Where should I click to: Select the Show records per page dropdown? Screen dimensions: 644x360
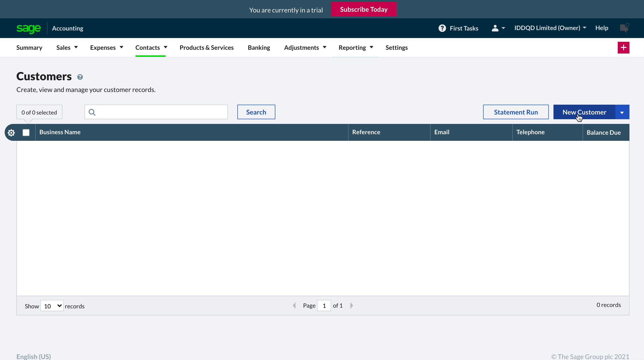(52, 306)
